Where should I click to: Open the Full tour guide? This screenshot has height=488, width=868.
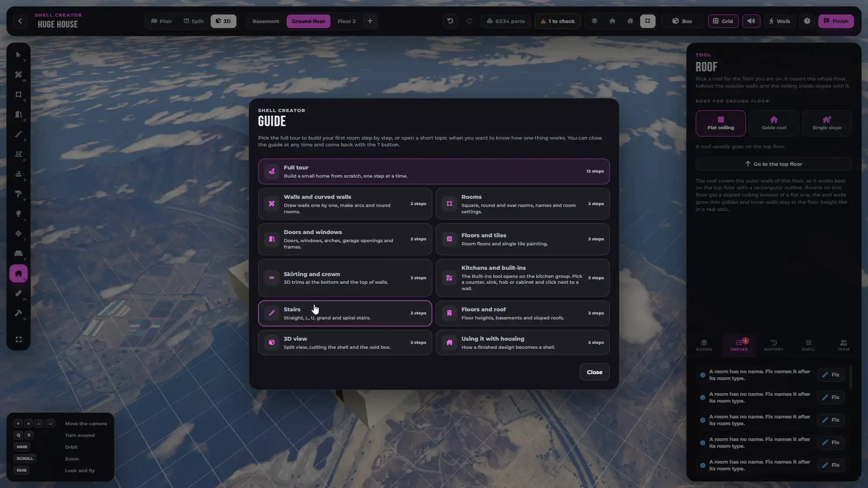(434, 171)
